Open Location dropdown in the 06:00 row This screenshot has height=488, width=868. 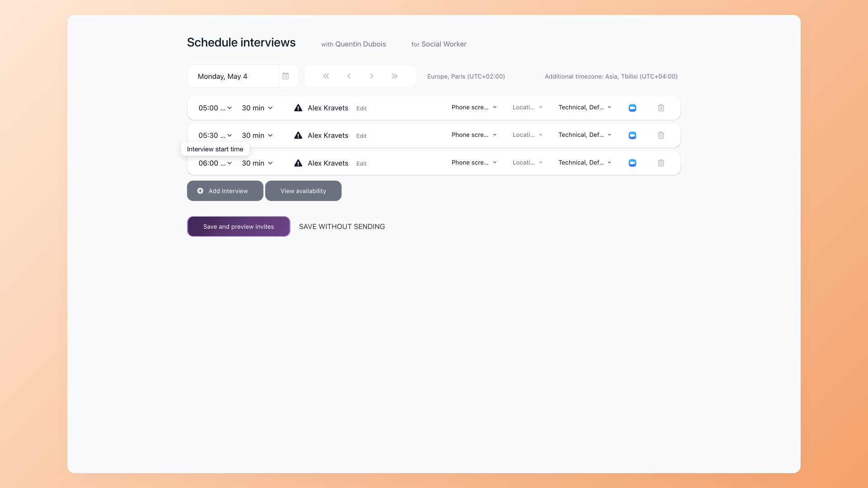click(x=528, y=162)
